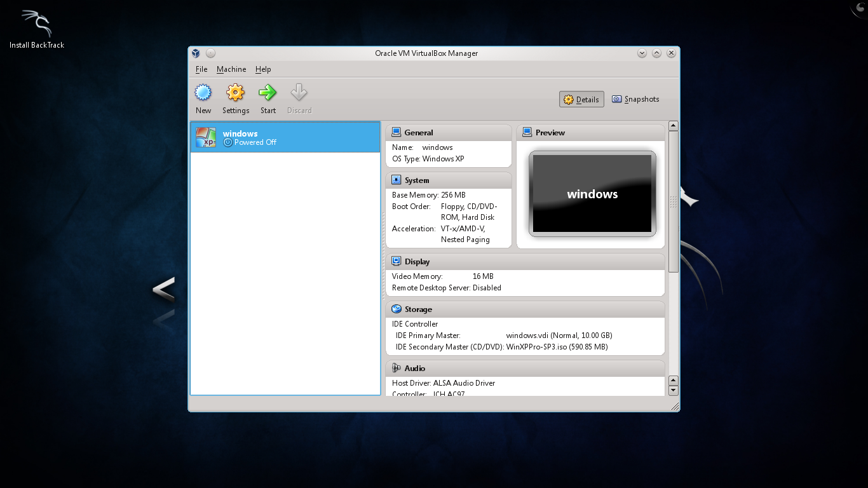Click the details scrollbar up arrow
This screenshot has width=868, height=488.
[x=674, y=126]
